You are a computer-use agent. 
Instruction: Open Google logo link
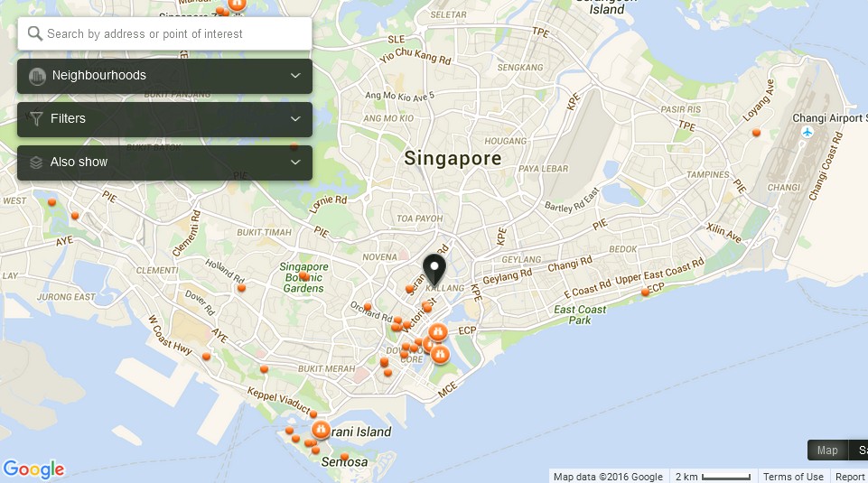pos(33,469)
